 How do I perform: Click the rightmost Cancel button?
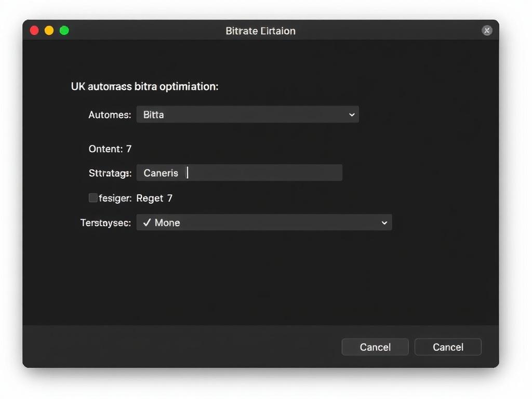(448, 347)
